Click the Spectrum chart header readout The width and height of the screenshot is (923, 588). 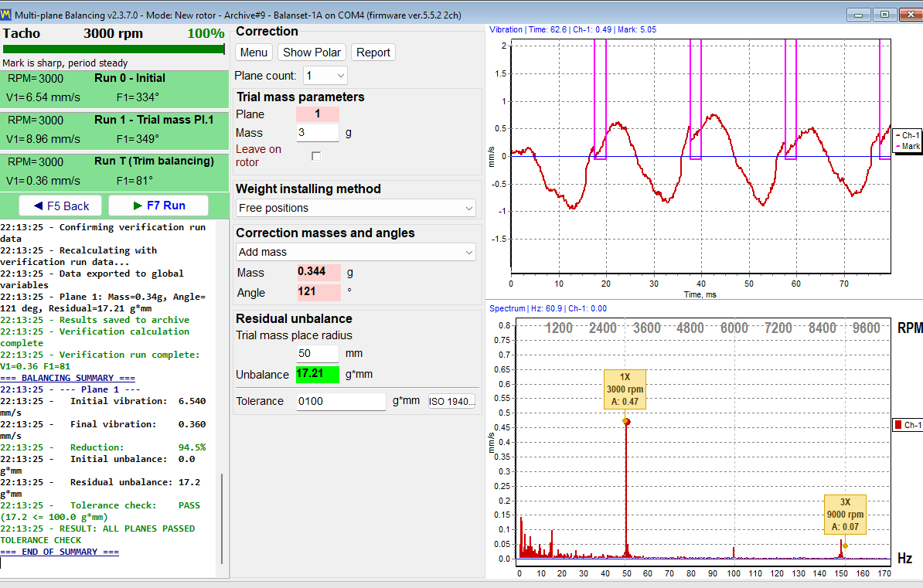coord(548,308)
